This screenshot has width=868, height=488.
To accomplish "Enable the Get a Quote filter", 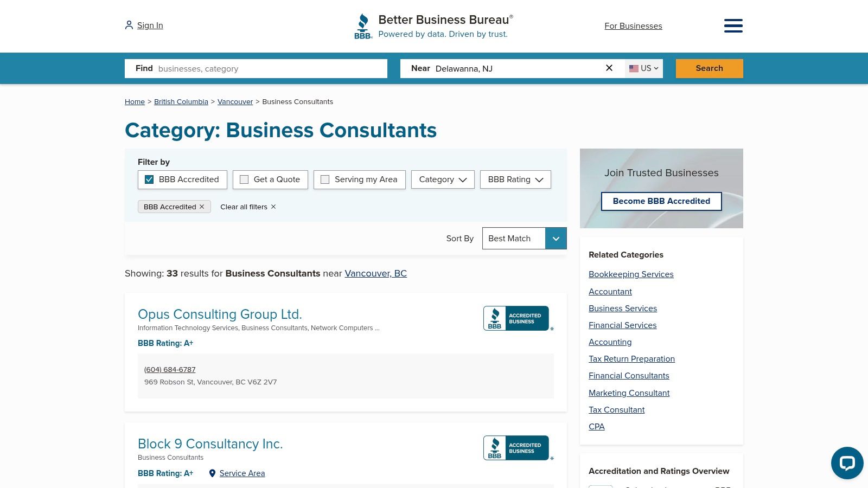I will [244, 179].
